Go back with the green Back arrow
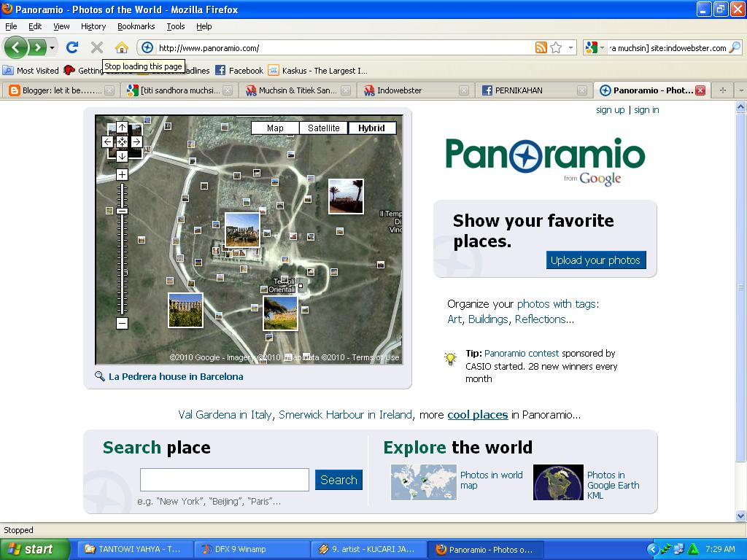This screenshot has height=560, width=747. [x=16, y=47]
